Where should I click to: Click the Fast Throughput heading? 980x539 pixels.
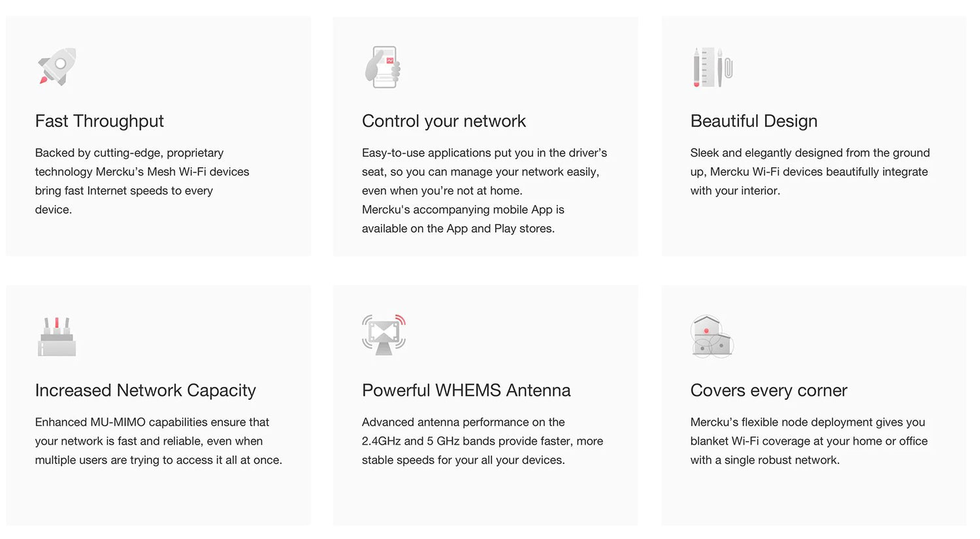tap(99, 121)
